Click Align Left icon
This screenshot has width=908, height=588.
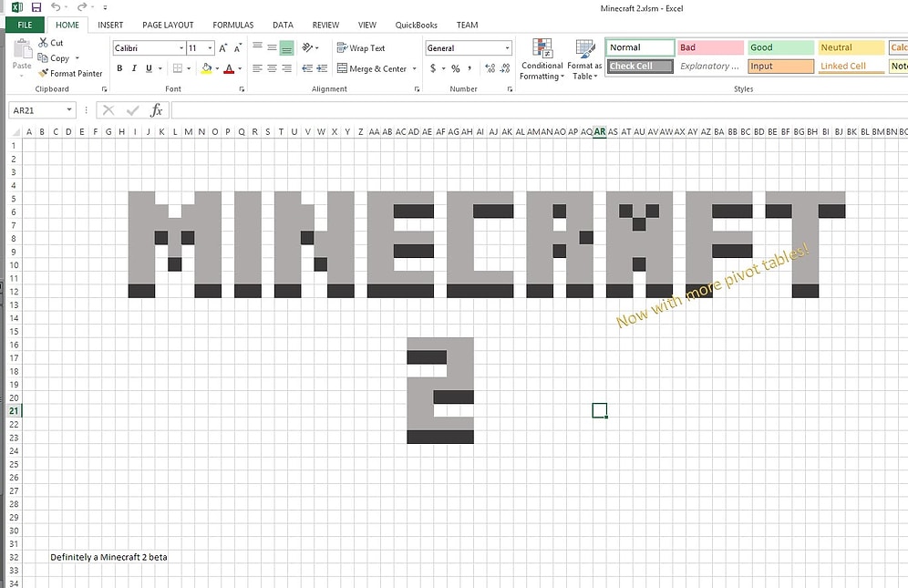coord(258,68)
